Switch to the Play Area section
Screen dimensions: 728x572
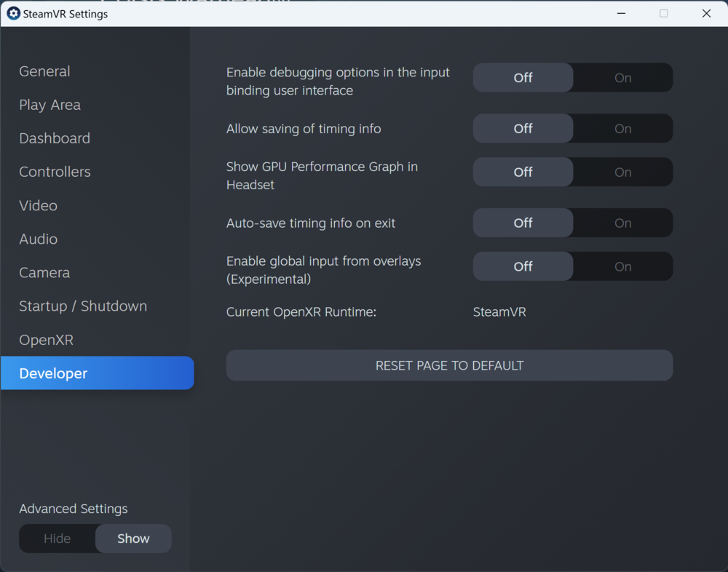click(50, 105)
